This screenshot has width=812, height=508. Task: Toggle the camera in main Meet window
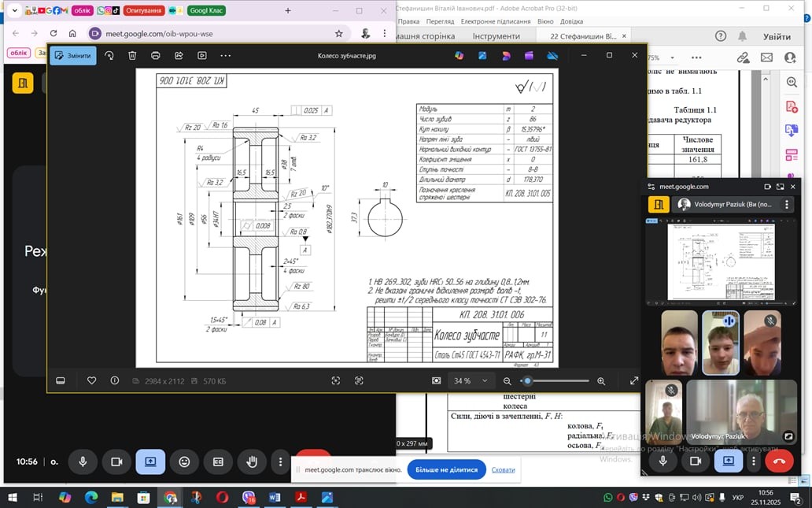click(x=116, y=462)
